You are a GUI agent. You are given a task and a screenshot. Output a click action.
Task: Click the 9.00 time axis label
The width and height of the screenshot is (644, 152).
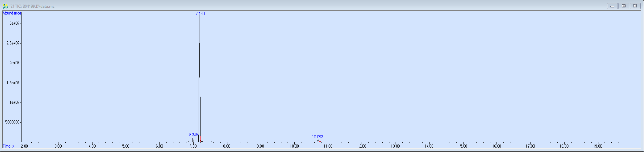[x=260, y=146]
